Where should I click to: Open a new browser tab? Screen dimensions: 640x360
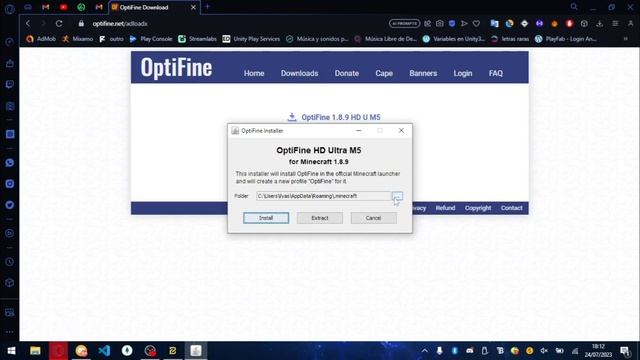207,7
